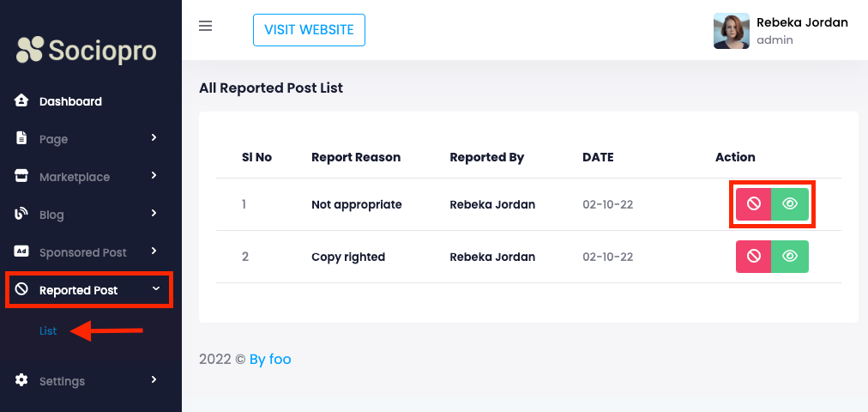Image resolution: width=868 pixels, height=412 pixels.
Task: View the 'Copy righted' reported post
Action: [790, 256]
